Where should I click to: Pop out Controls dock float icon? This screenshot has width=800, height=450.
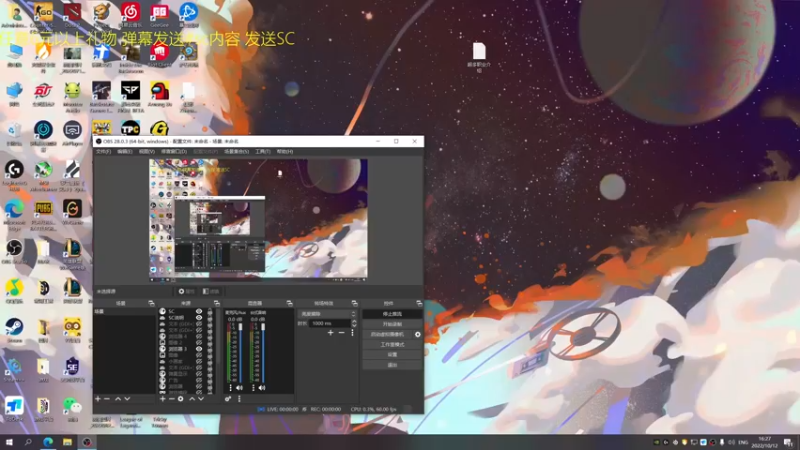point(419,303)
